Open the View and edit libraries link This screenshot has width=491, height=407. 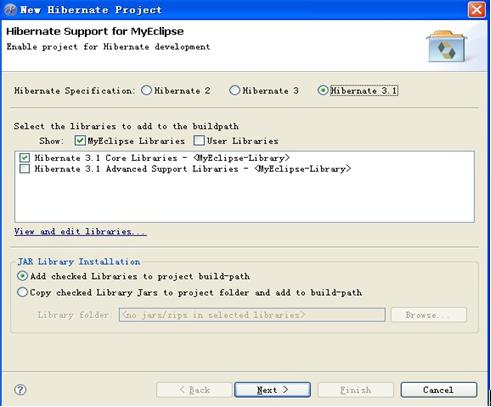80,231
